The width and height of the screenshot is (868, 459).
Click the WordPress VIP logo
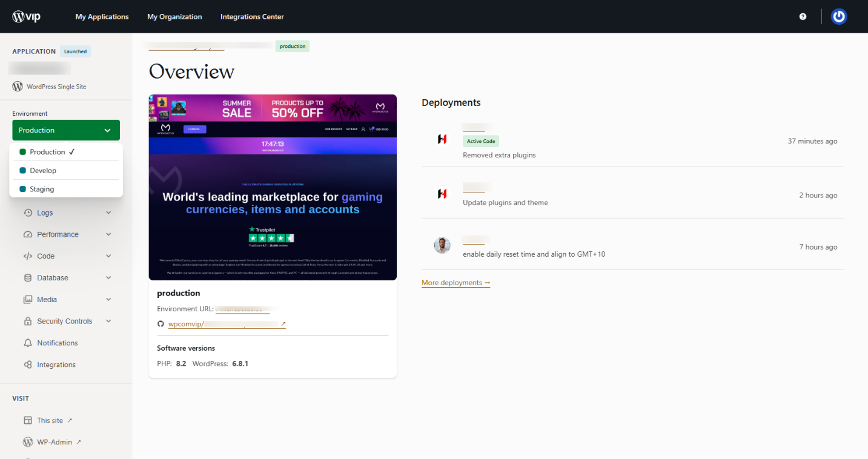tap(27, 16)
